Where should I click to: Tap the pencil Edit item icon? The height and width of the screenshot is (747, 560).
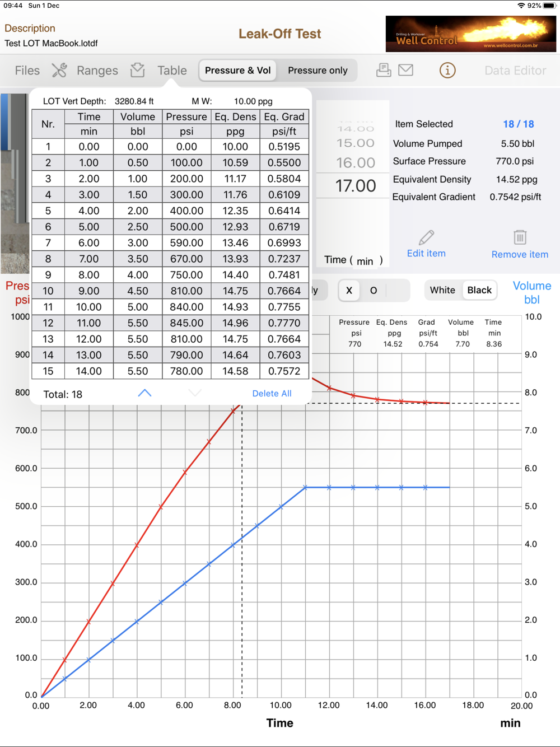coord(426,237)
